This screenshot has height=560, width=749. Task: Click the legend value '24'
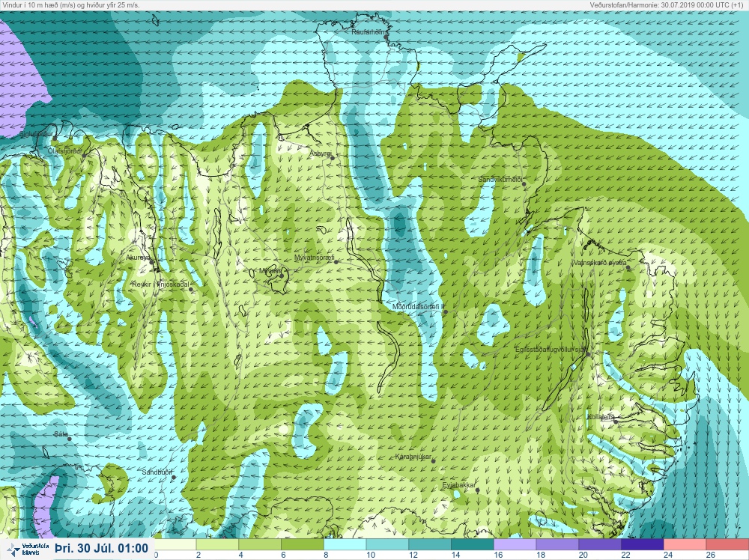tap(668, 556)
